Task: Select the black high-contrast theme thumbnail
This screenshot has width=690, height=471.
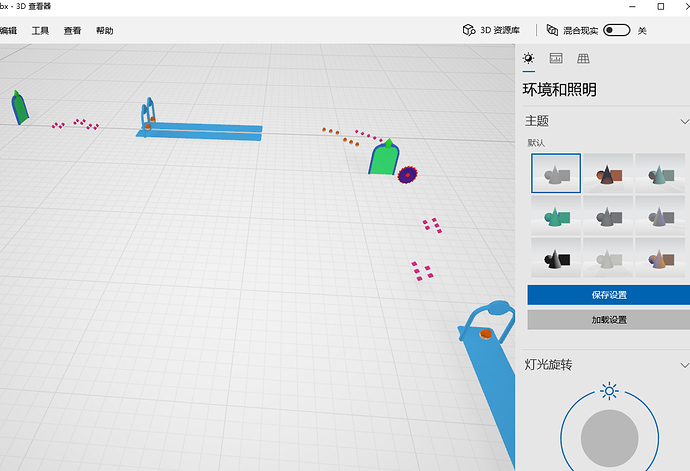Action: click(x=556, y=258)
